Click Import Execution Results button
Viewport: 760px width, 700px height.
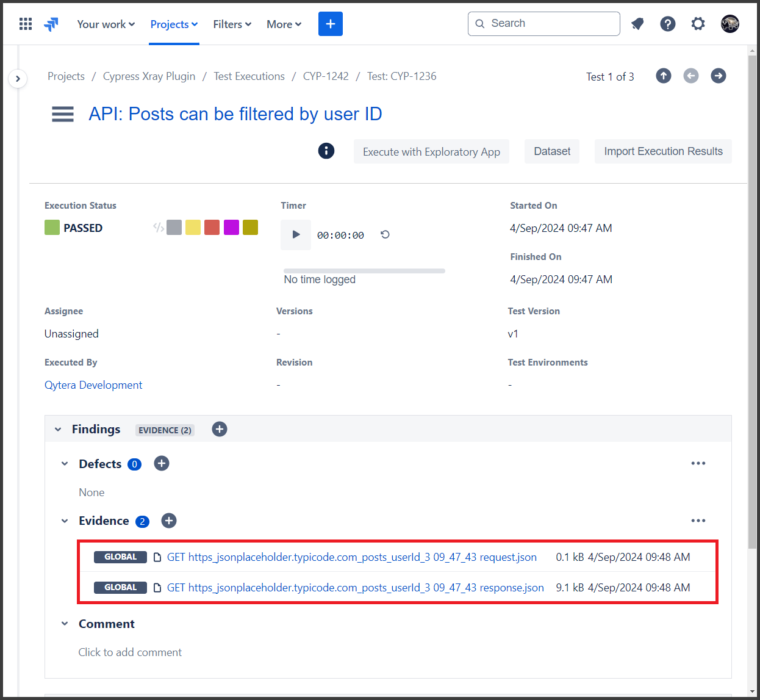tap(663, 151)
